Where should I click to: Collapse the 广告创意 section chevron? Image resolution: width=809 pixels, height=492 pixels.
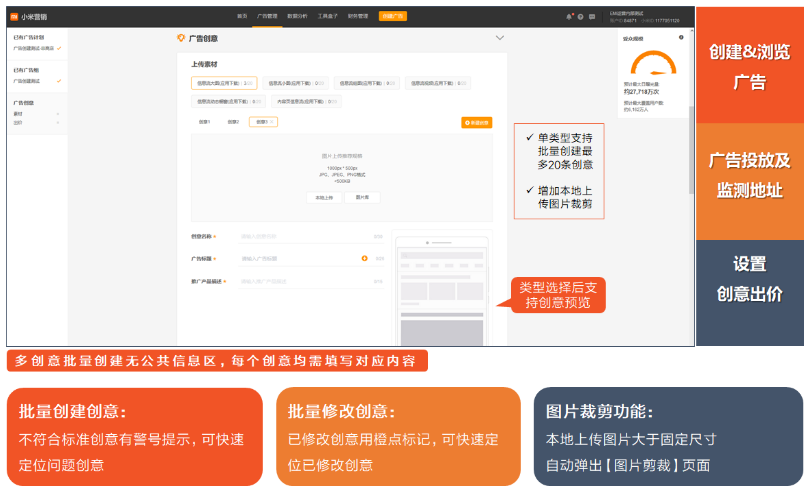click(499, 38)
